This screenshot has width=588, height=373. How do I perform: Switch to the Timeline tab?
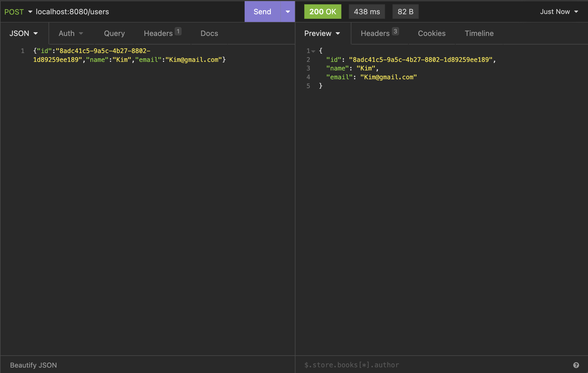(479, 33)
